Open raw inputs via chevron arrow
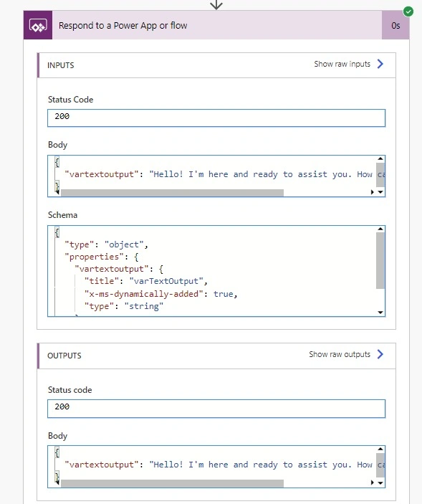Image resolution: width=422 pixels, height=504 pixels. (380, 64)
